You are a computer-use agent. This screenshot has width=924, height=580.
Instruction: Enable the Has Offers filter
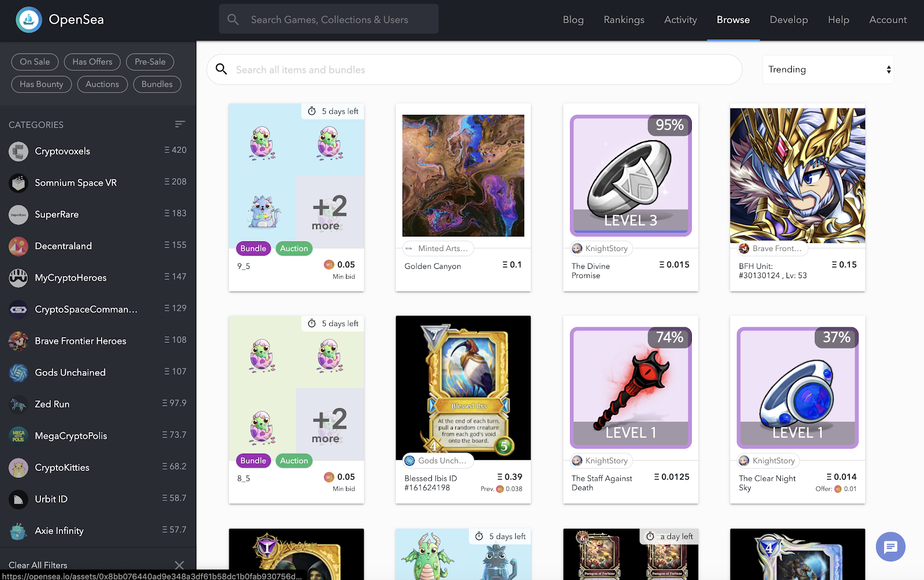coord(92,62)
